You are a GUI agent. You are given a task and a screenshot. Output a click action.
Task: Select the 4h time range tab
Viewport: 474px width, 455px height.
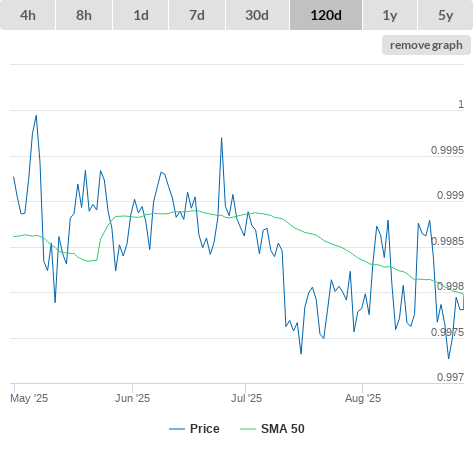pyautogui.click(x=28, y=15)
